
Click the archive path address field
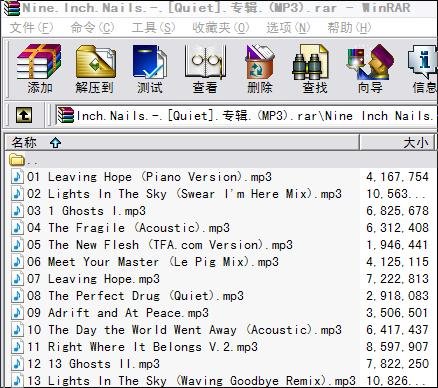(x=246, y=116)
